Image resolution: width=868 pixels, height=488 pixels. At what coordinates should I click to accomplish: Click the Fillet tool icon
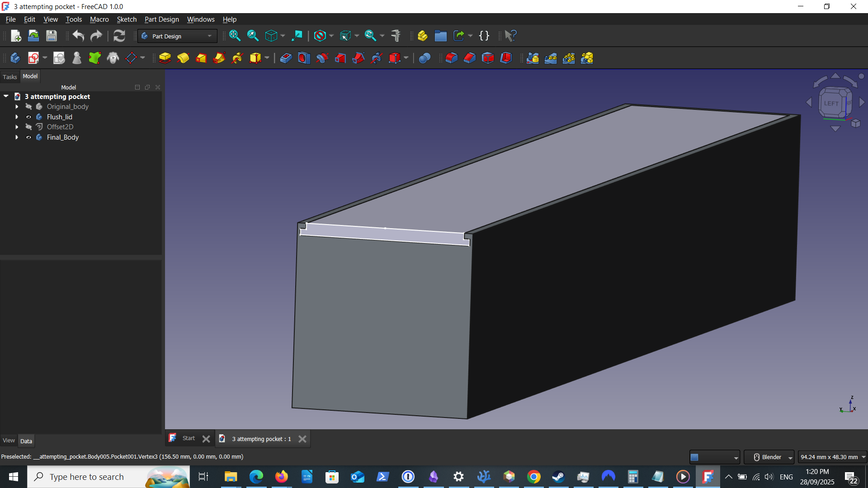(x=452, y=58)
